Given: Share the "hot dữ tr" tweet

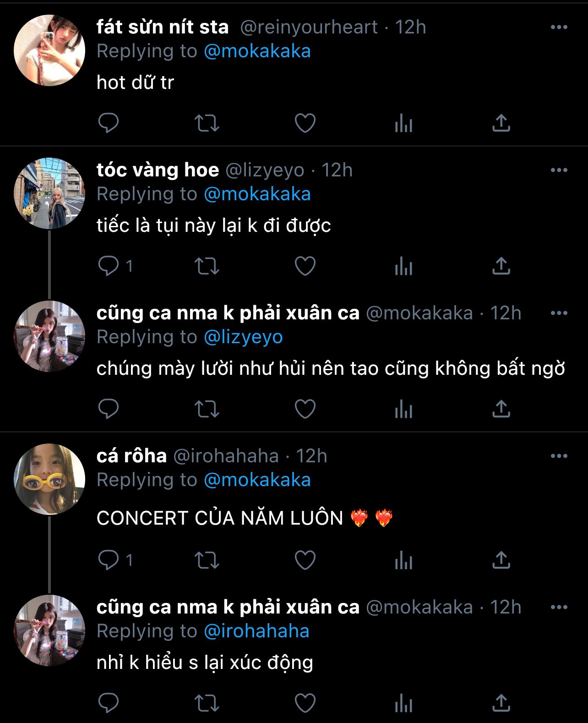Looking at the screenshot, I should point(501,123).
